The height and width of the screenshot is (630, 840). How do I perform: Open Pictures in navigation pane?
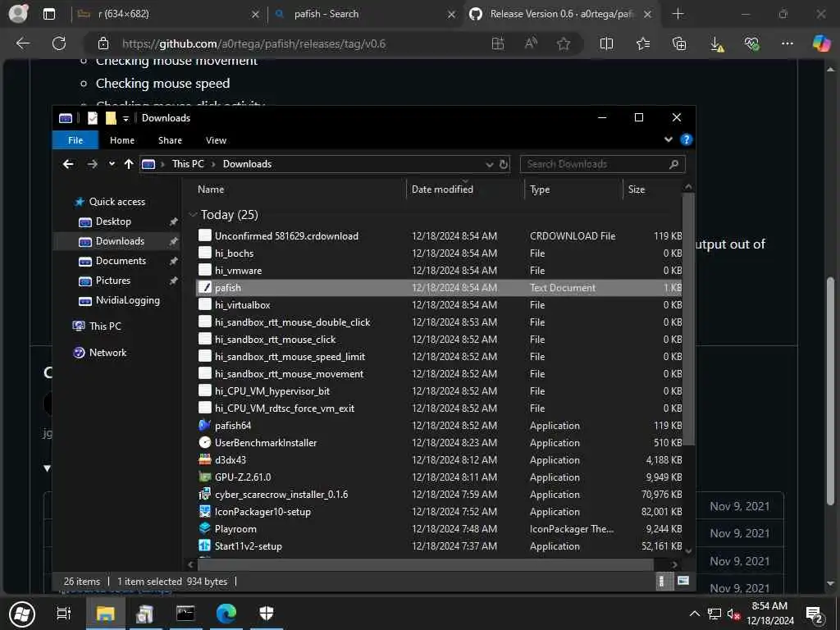[112, 281]
